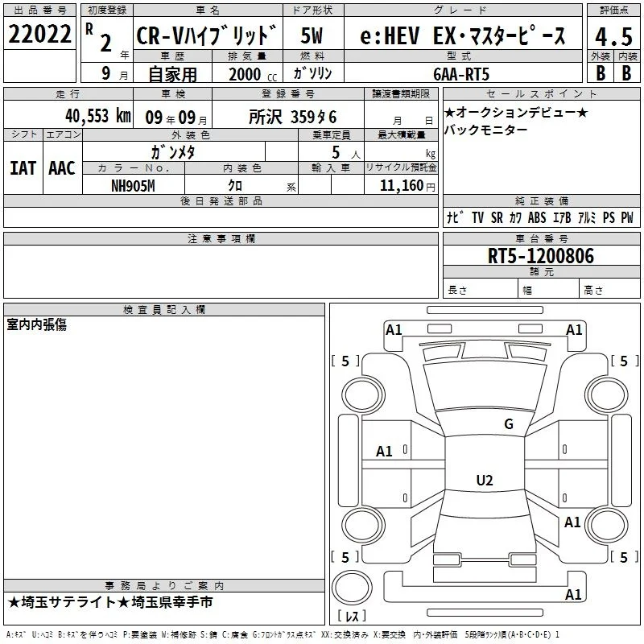This screenshot has width=644, height=644.
Task: Click equipment item ナビ
Action: pyautogui.click(x=455, y=217)
